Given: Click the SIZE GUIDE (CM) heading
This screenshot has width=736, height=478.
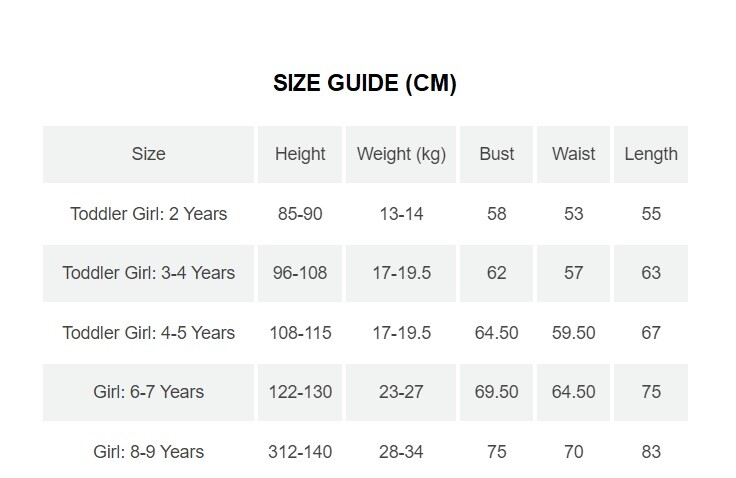Looking at the screenshot, I should pos(365,84).
